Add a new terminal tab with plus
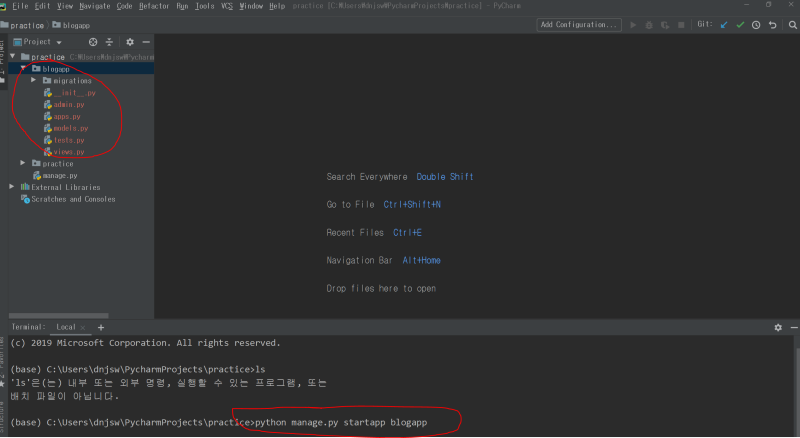800x438 pixels. point(101,327)
